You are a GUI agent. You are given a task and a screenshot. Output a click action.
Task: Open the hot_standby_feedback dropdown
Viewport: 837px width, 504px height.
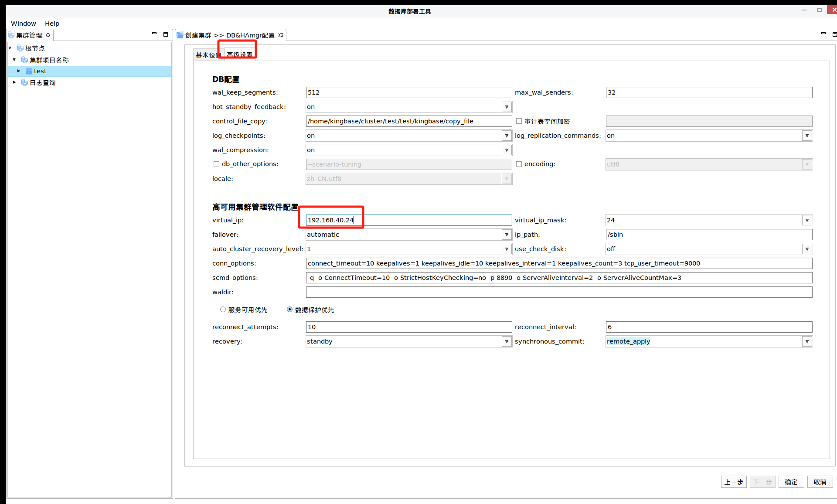[x=506, y=107]
